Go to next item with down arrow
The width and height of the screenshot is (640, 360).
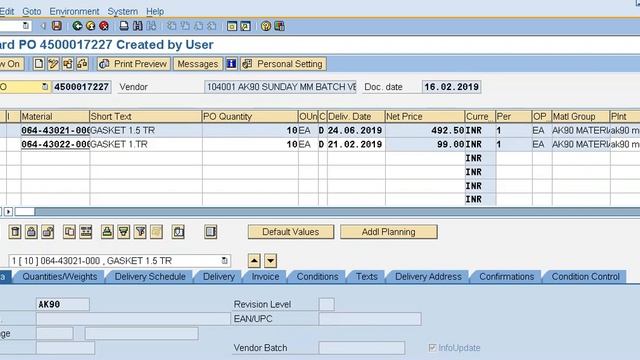tap(271, 260)
